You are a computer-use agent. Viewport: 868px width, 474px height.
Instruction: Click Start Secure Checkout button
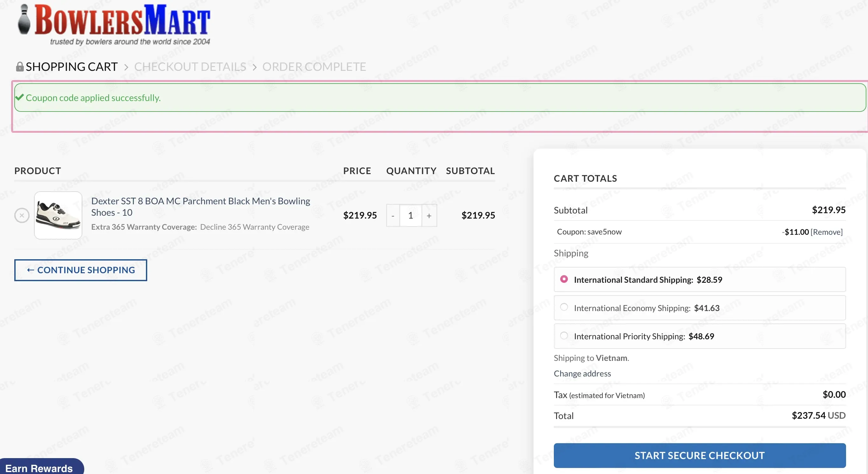click(699, 456)
